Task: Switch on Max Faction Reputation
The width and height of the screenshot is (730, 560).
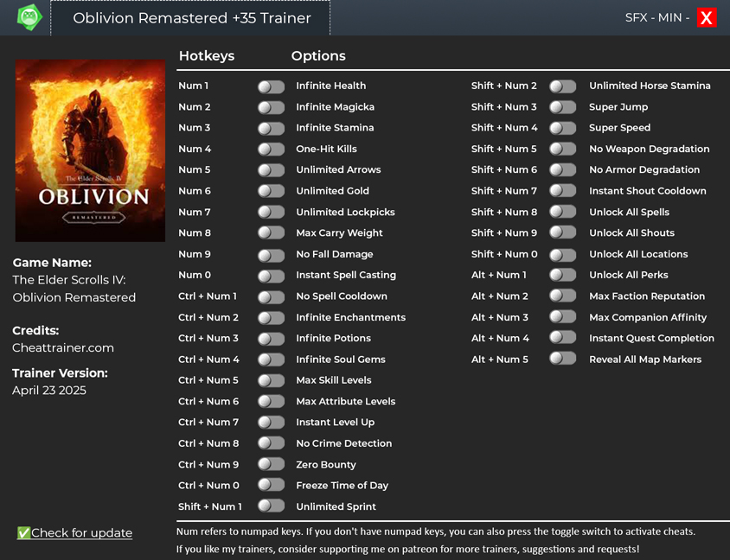Action: pyautogui.click(x=562, y=296)
